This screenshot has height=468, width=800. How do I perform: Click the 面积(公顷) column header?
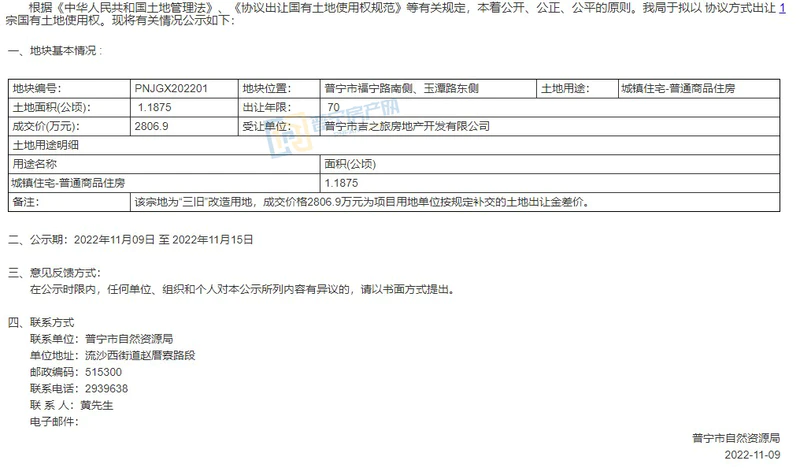(348, 164)
